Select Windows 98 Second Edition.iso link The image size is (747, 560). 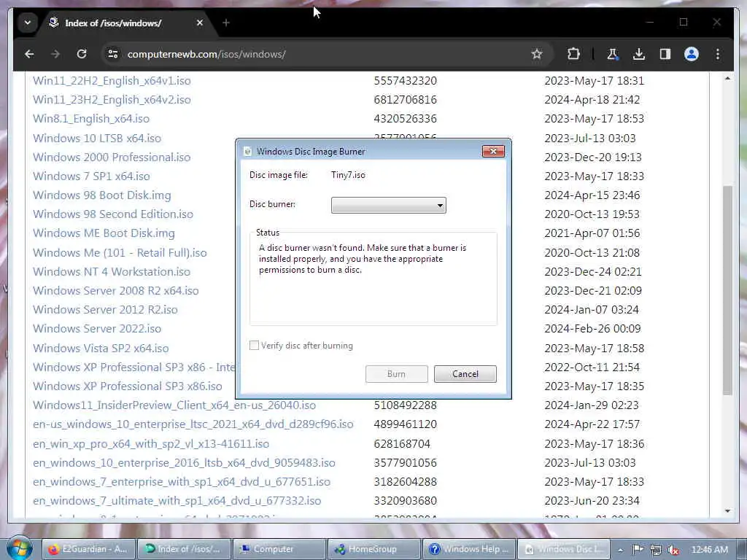113,214
